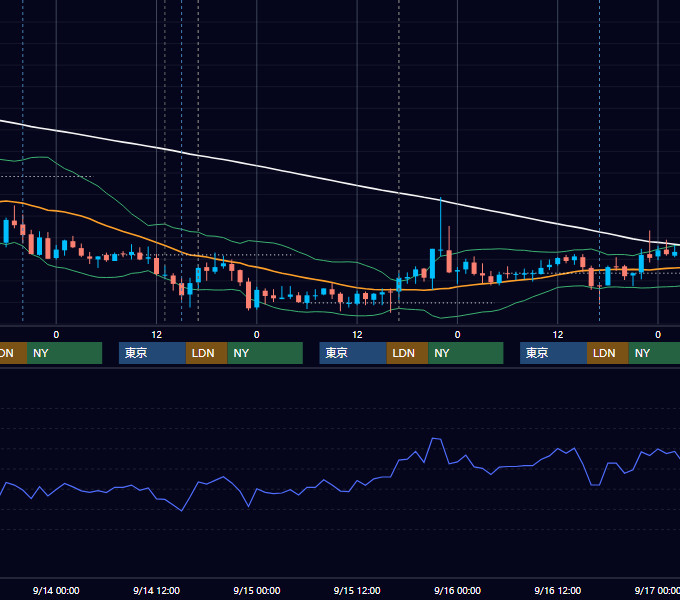The width and height of the screenshot is (680, 600).
Task: Click the hour label 0 above the 9/15 NY session
Action: point(458,335)
